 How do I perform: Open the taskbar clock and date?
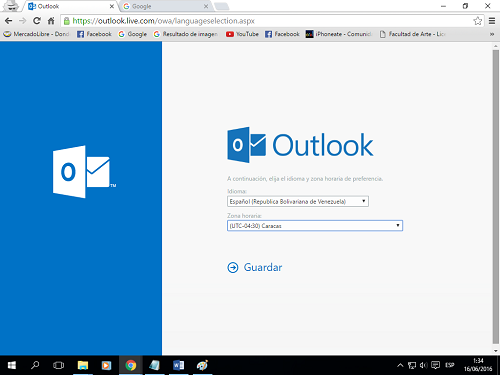tap(478, 365)
